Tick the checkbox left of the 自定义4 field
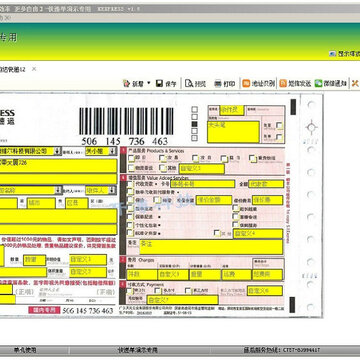Viewport: 360px width, 360px height. point(217,233)
